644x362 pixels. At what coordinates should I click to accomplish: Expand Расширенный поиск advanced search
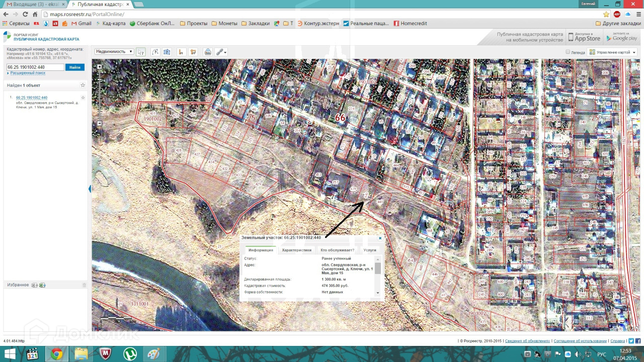pos(28,73)
